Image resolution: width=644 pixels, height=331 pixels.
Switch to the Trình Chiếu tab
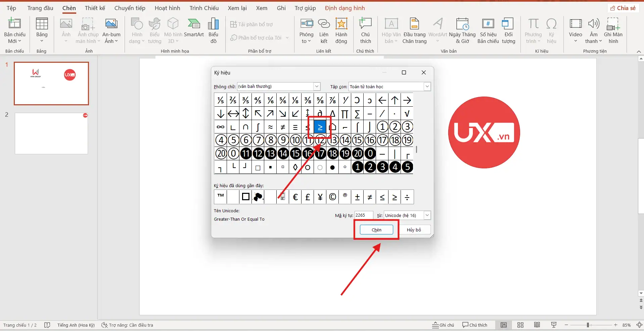click(204, 8)
